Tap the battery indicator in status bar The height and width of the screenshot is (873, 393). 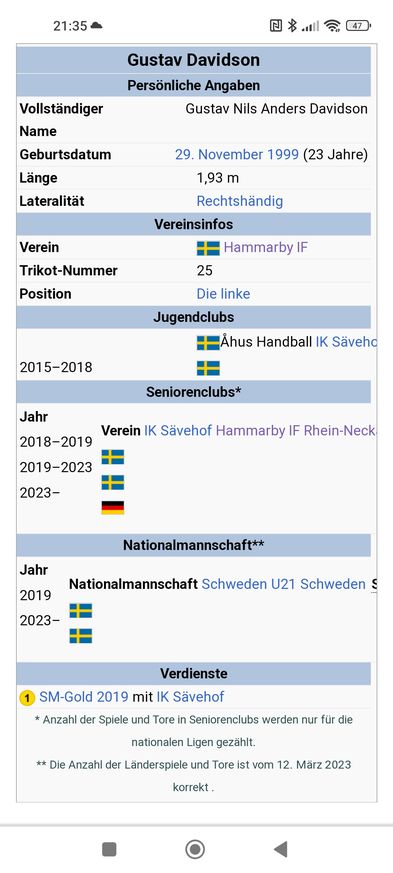358,25
